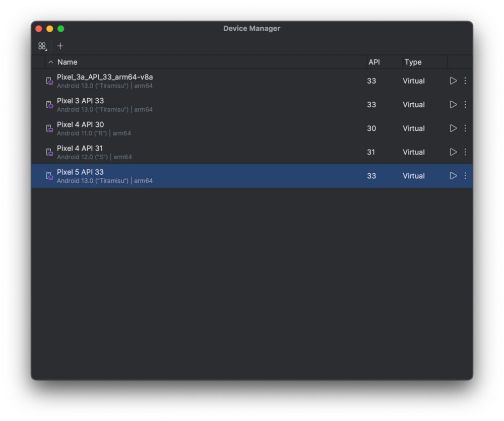This screenshot has width=504, height=421.
Task: Click API value 30 in Pixel 4 row
Action: 371,128
